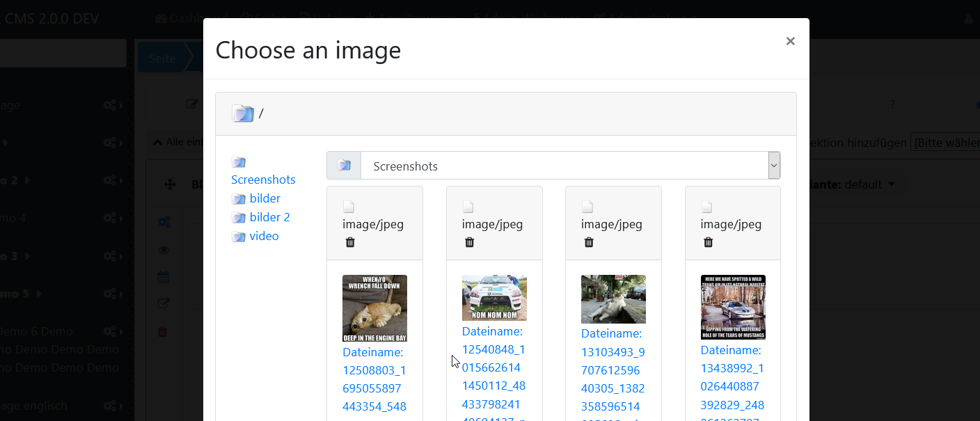Expand the sidebar page ending in 2
The image size is (980, 421).
click(x=28, y=180)
